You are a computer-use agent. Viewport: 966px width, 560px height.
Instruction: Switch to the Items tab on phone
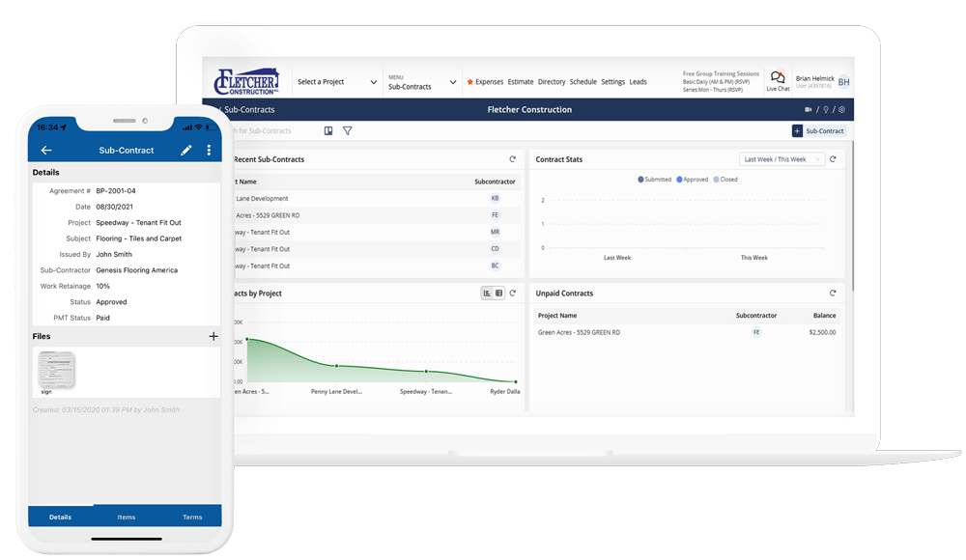pos(127,517)
